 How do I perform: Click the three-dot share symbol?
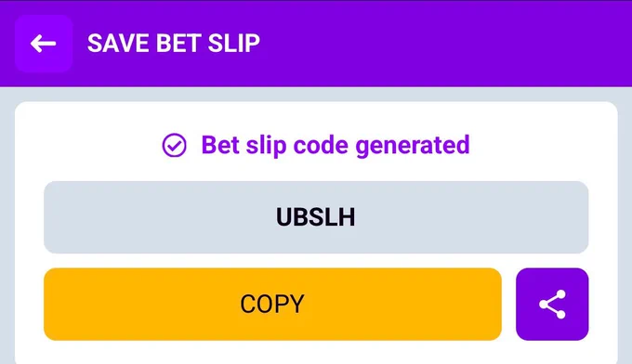[552, 305]
